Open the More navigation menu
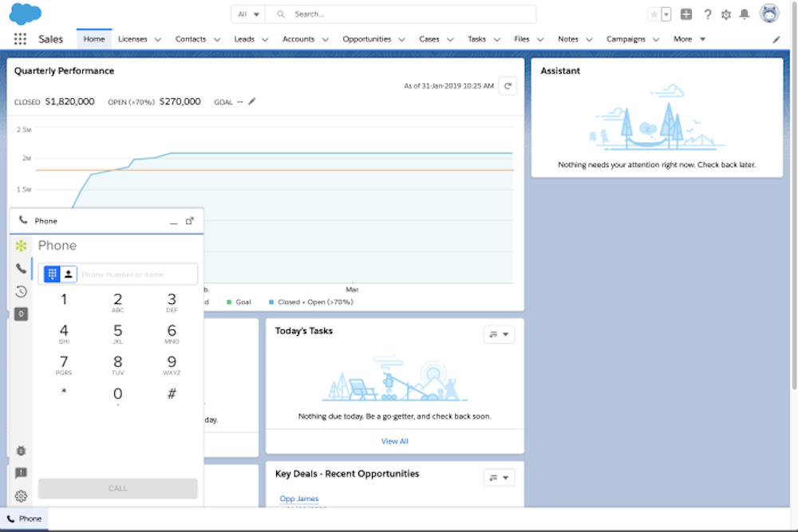The image size is (798, 532). pos(689,39)
